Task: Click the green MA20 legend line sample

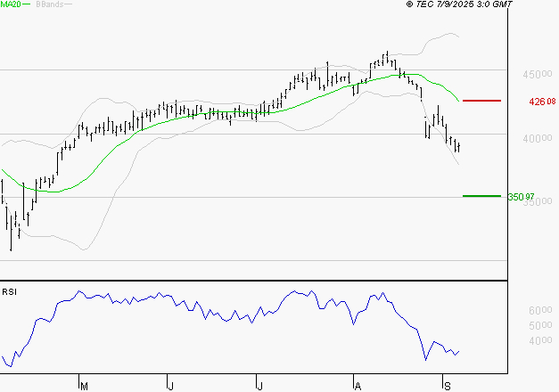Action: click(27, 5)
